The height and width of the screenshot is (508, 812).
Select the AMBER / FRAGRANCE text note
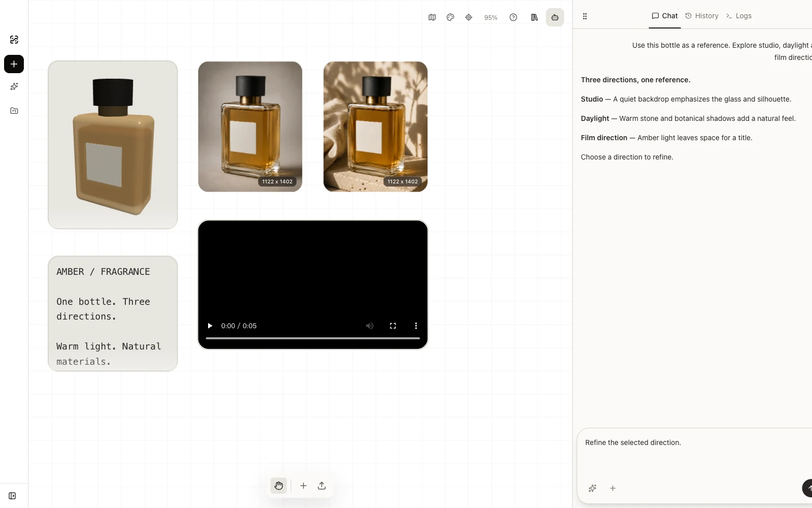[113, 313]
